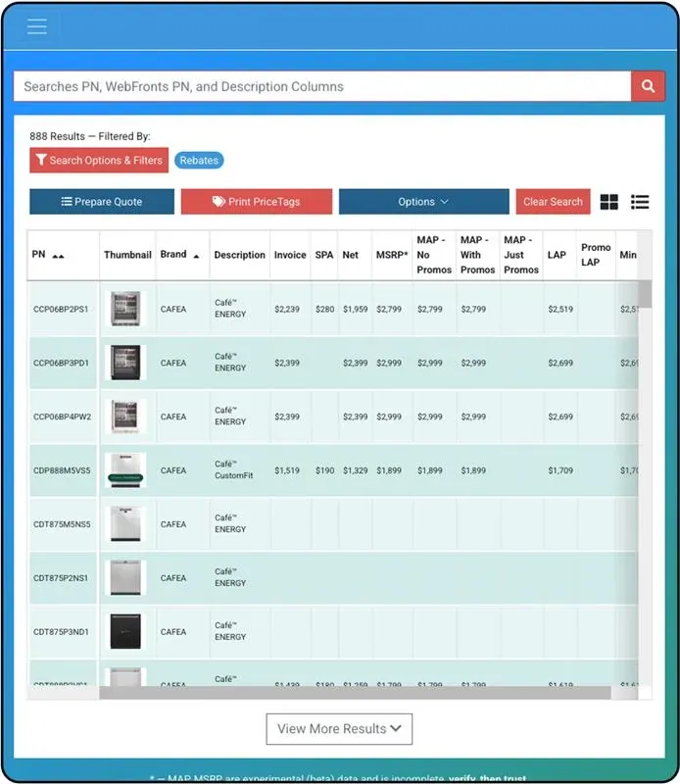The image size is (680, 784).
Task: Click the MSRP* column header
Action: click(392, 255)
